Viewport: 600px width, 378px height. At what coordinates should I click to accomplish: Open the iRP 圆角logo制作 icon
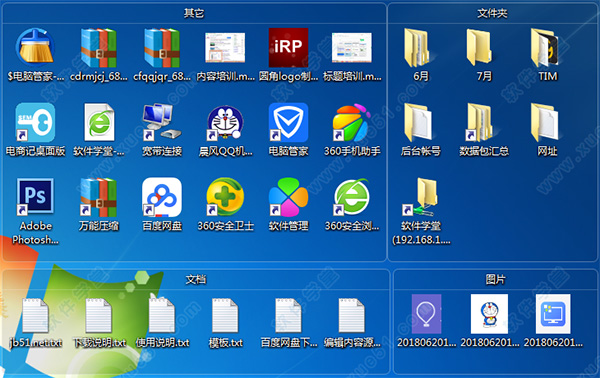pos(288,47)
